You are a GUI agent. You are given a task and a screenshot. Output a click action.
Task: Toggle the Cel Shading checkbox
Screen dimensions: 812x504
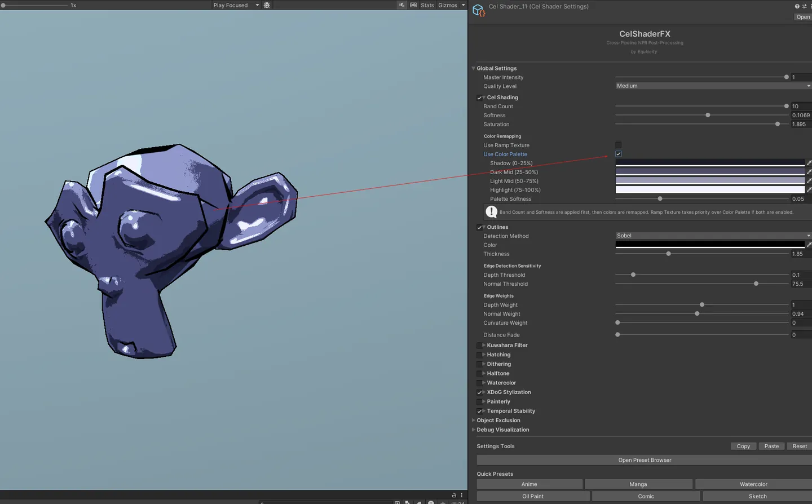coord(479,98)
